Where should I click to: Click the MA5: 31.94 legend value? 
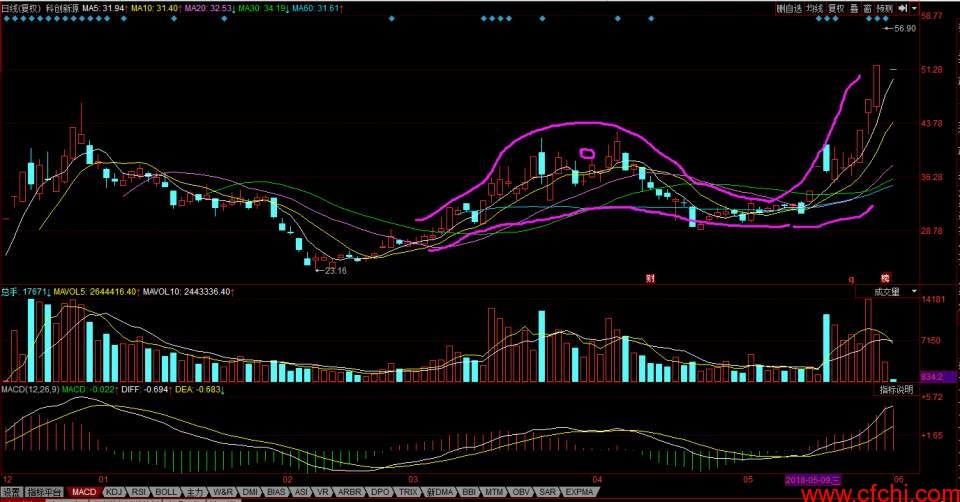pos(105,9)
